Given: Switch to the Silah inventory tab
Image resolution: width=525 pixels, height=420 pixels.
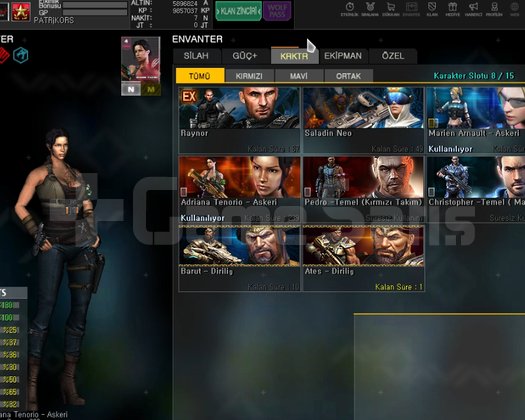Looking at the screenshot, I should pyautogui.click(x=197, y=56).
